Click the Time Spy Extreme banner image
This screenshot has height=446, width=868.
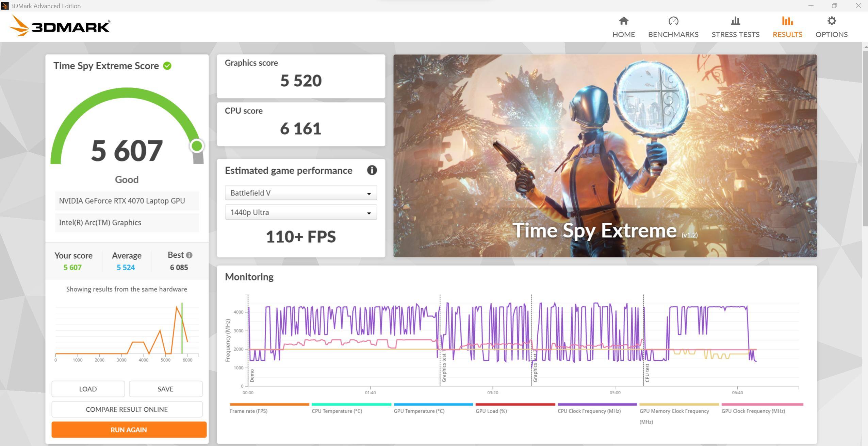(x=605, y=155)
